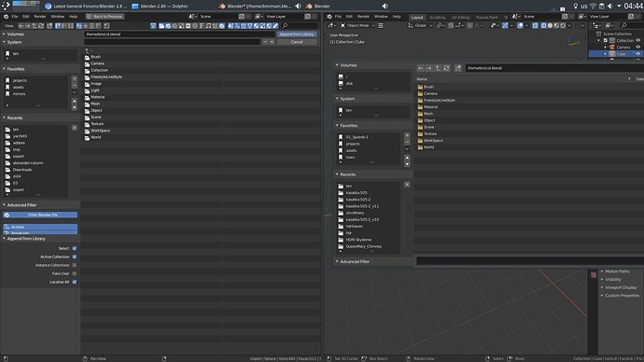This screenshot has width=644, height=362.
Task: Toggle gizmo display icon in viewport header
Action: (x=505, y=25)
